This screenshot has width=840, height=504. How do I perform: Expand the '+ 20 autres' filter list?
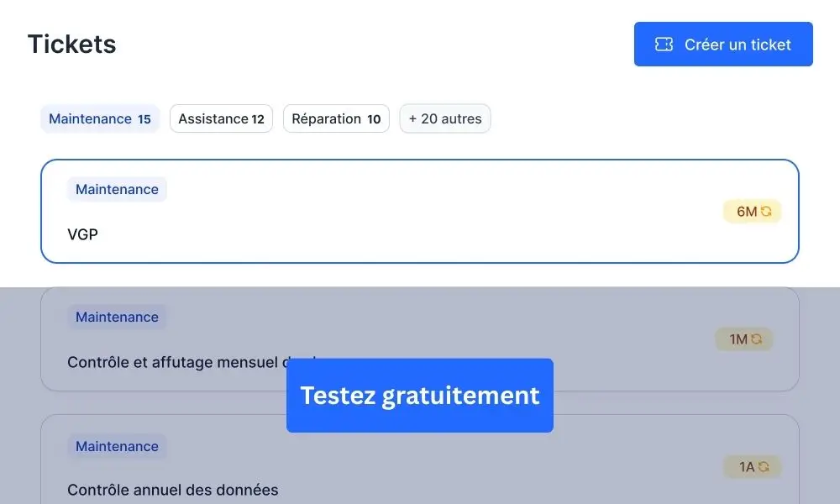click(x=444, y=118)
